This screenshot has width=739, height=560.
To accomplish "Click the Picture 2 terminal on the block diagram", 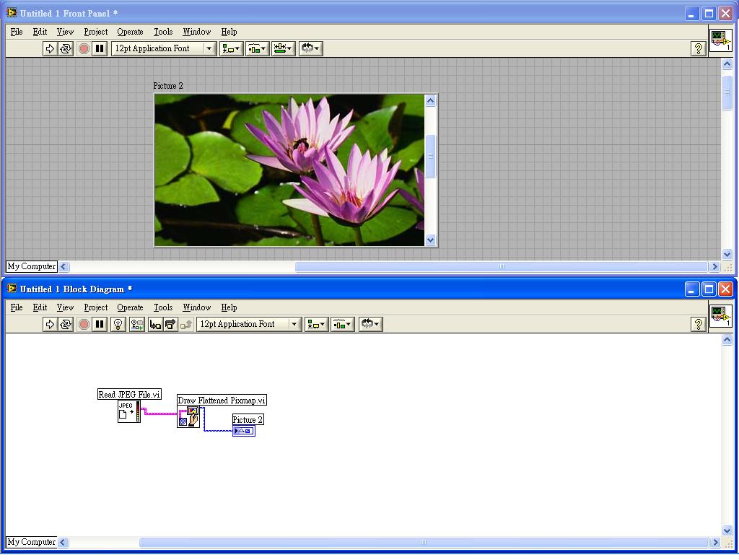I will click(243, 431).
